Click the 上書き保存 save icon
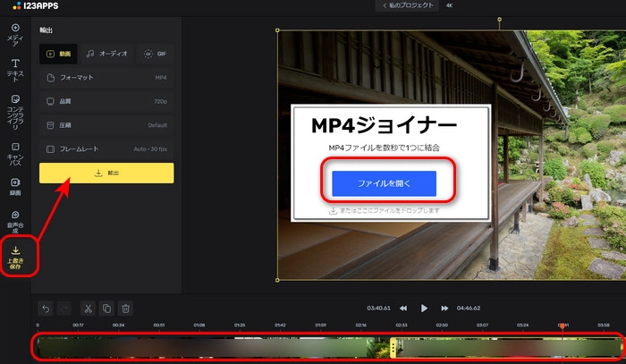 (15, 257)
